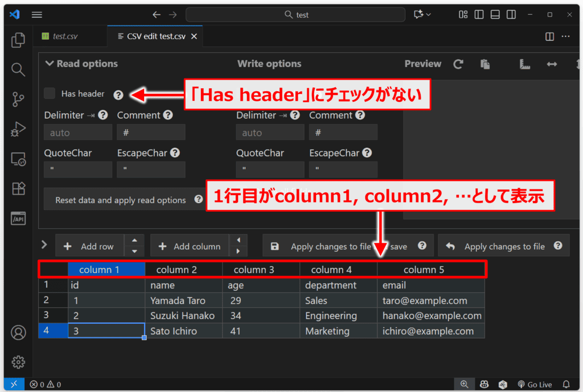This screenshot has width=583, height=392.
Task: Open the Run and Debug view
Action: pos(18,130)
